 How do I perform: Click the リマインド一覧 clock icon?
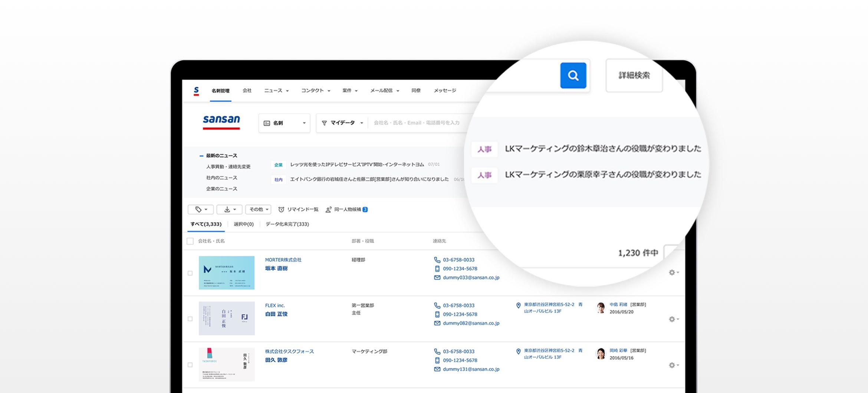point(281,209)
